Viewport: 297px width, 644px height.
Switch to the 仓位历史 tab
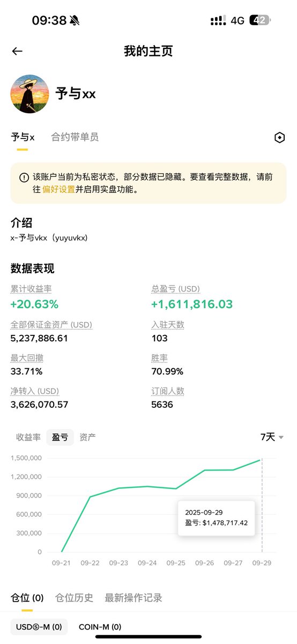coord(74,597)
